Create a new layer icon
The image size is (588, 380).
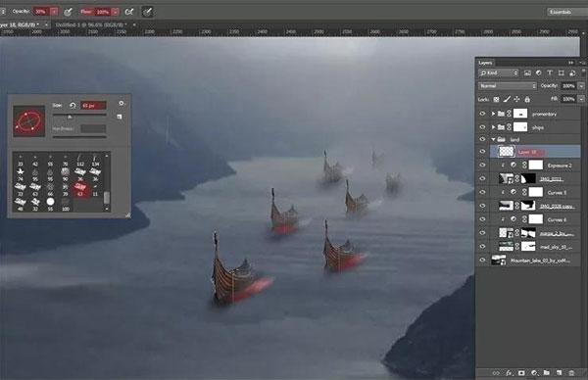560,373
